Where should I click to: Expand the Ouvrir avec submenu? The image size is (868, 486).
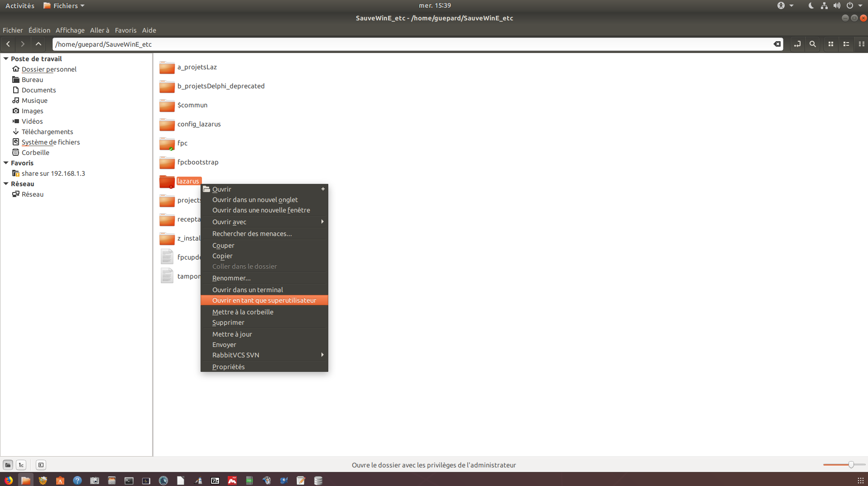[x=264, y=222]
